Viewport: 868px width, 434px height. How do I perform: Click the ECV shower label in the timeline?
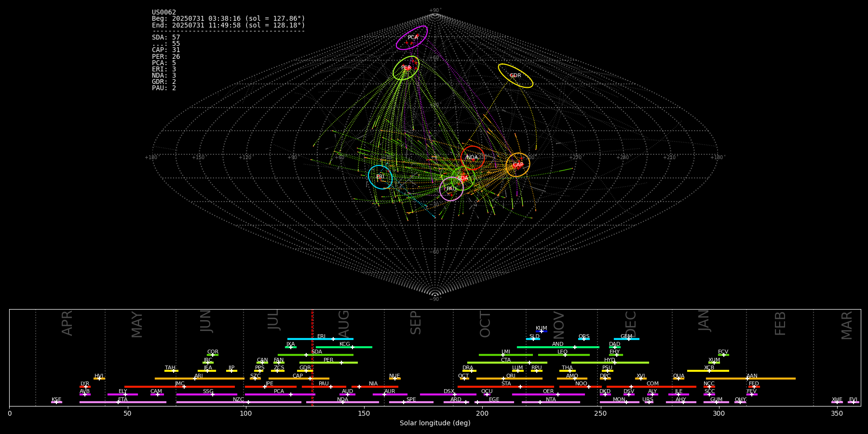point(723,352)
